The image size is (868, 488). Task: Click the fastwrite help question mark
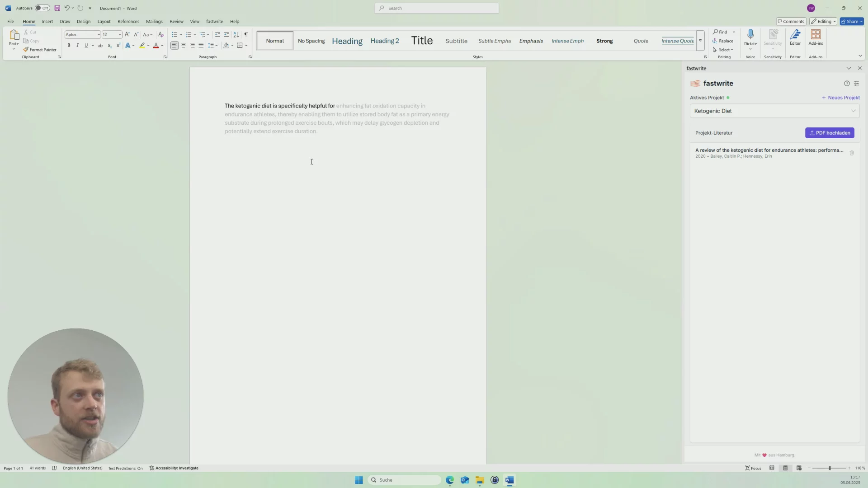[x=847, y=84]
